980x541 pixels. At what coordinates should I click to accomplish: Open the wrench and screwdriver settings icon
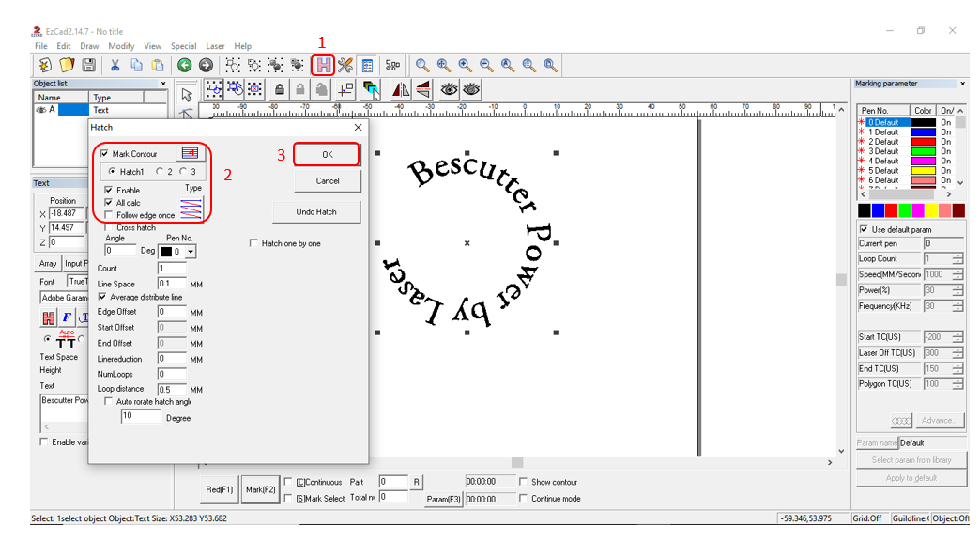(x=345, y=65)
